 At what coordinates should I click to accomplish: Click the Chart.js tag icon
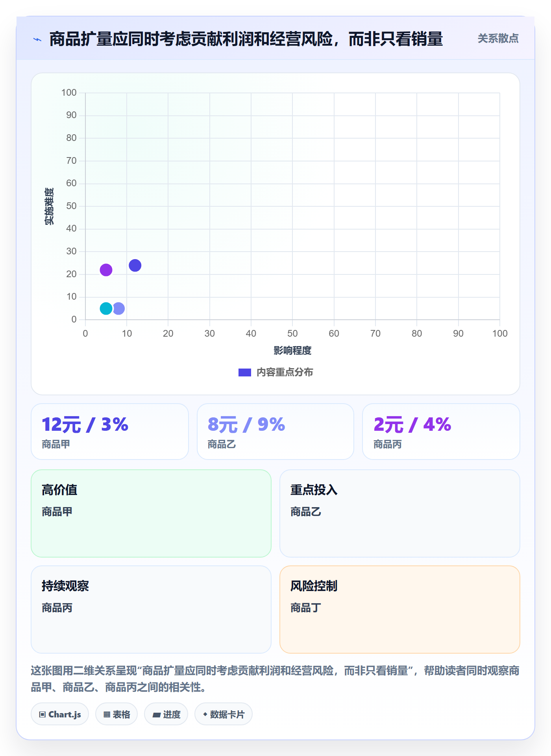[x=43, y=714]
